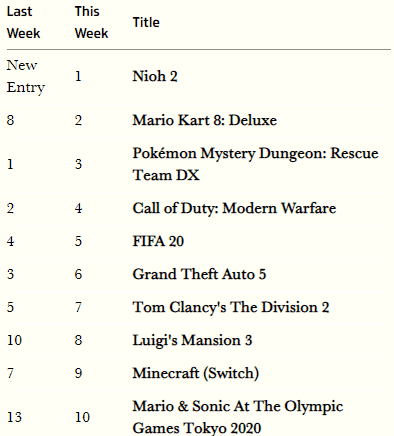Select the Nioh 2 title
This screenshot has width=394, height=436.
point(155,76)
